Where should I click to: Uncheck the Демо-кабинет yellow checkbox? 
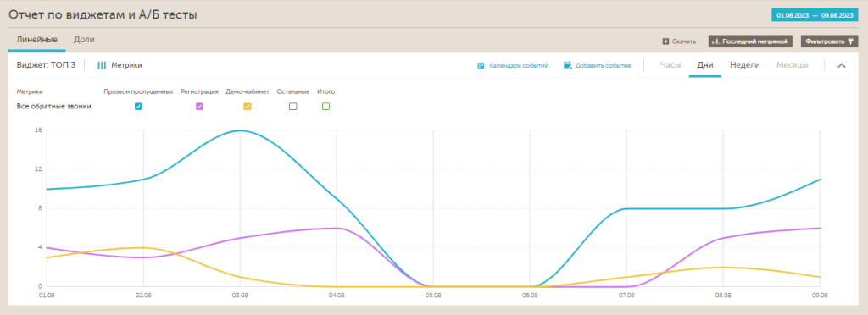tap(248, 106)
